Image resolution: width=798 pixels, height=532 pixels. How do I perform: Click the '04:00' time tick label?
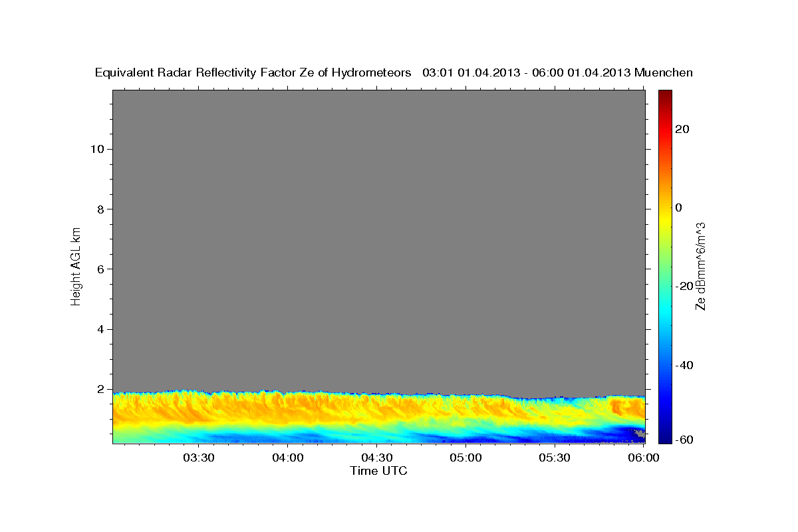[288, 458]
